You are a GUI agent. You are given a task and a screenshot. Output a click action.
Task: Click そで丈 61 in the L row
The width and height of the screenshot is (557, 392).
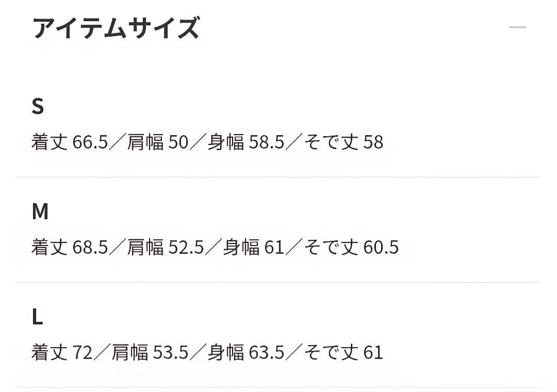pos(343,353)
